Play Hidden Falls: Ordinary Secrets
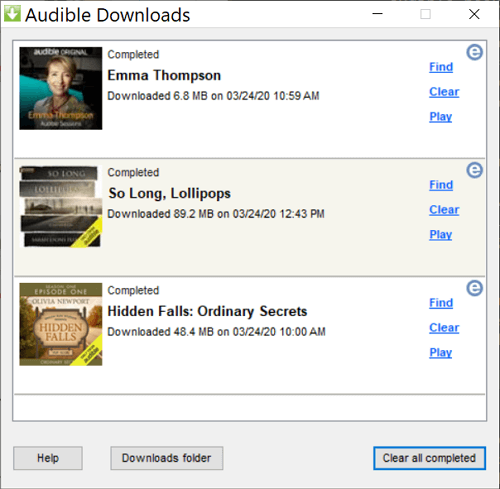 point(440,353)
